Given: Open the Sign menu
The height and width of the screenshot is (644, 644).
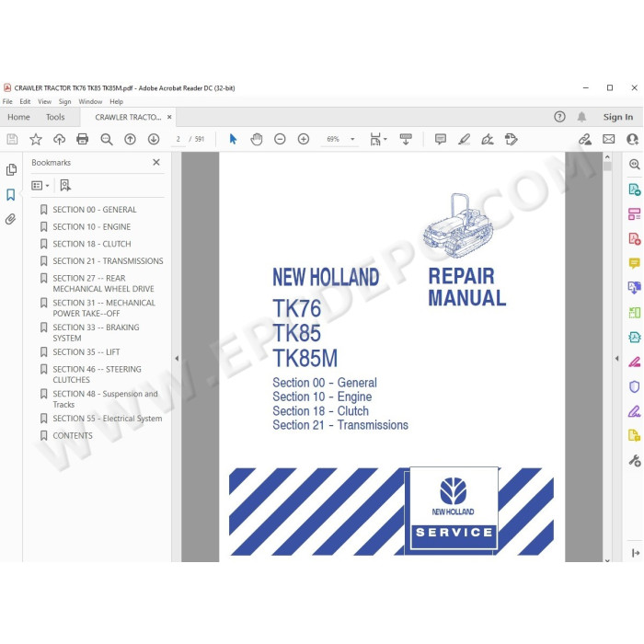Looking at the screenshot, I should click(64, 101).
